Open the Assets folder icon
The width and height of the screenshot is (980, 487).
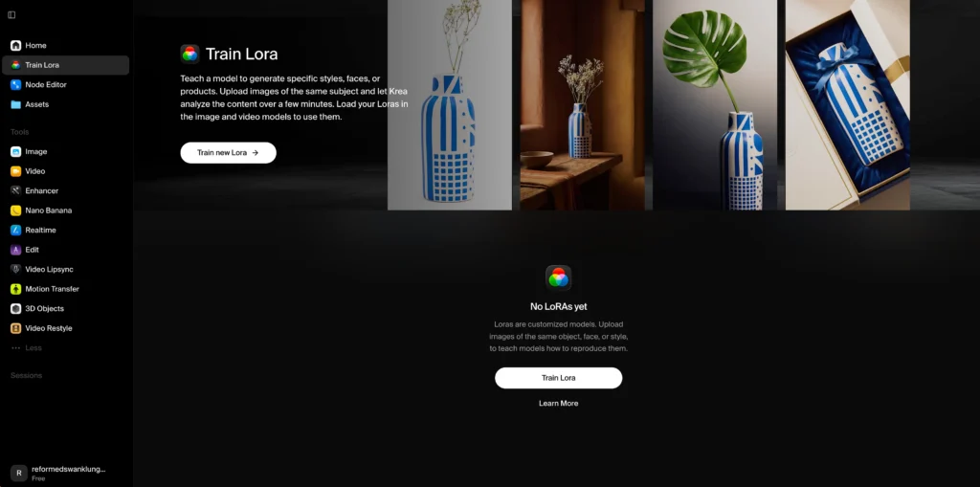click(15, 104)
